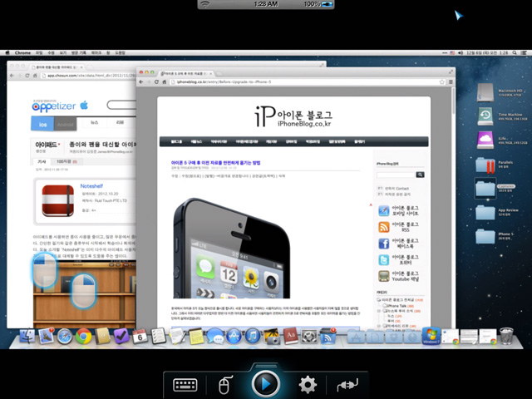Image resolution: width=532 pixels, height=399 pixels.
Task: Tap the blue play button in the remote toolbar
Action: [x=266, y=384]
